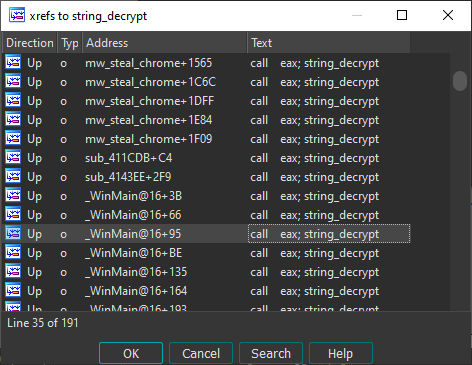Select the row icon for mw_steal_chrome+1DFF
Image resolution: width=472 pixels, height=365 pixels.
13,101
